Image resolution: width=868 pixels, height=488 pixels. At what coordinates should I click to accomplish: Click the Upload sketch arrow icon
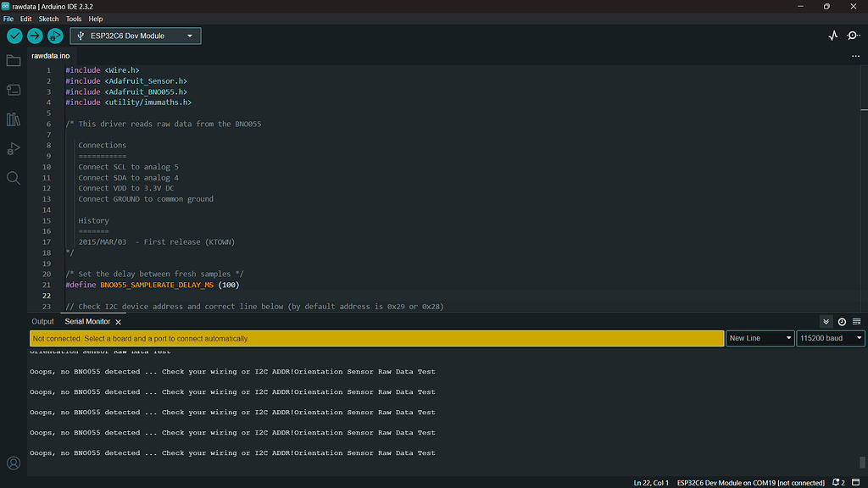tap(34, 36)
